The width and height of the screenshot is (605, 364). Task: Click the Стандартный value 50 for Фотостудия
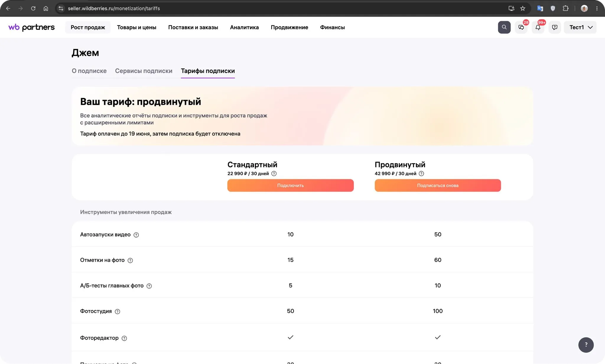point(290,311)
